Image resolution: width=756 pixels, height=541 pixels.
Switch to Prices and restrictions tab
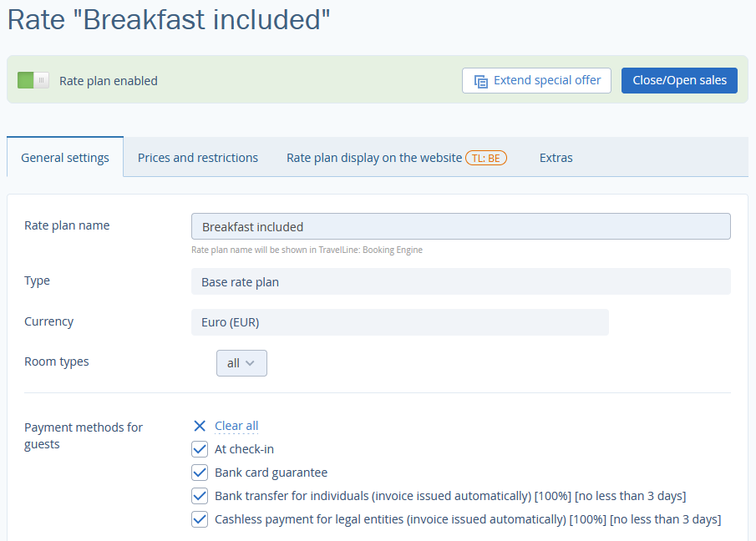click(198, 158)
